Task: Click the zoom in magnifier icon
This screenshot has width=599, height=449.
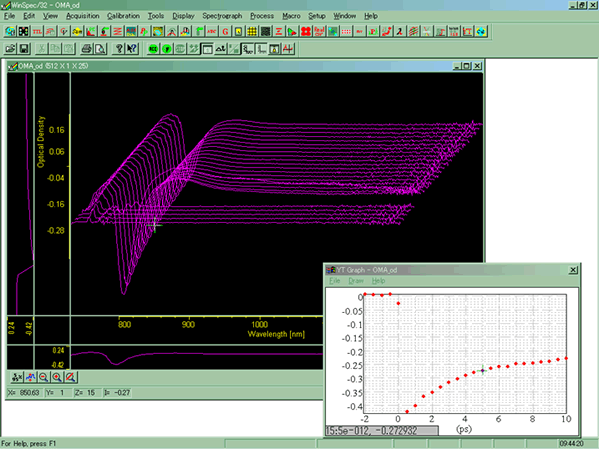Action: pos(57,378)
